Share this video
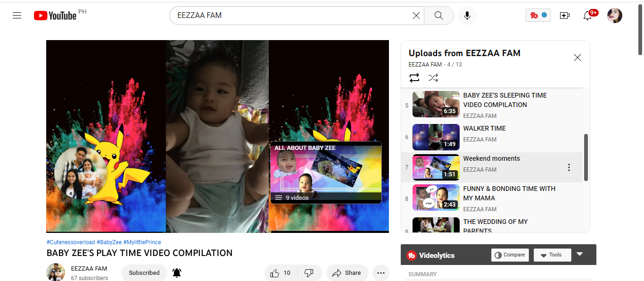This screenshot has height=281, width=644. point(347,273)
